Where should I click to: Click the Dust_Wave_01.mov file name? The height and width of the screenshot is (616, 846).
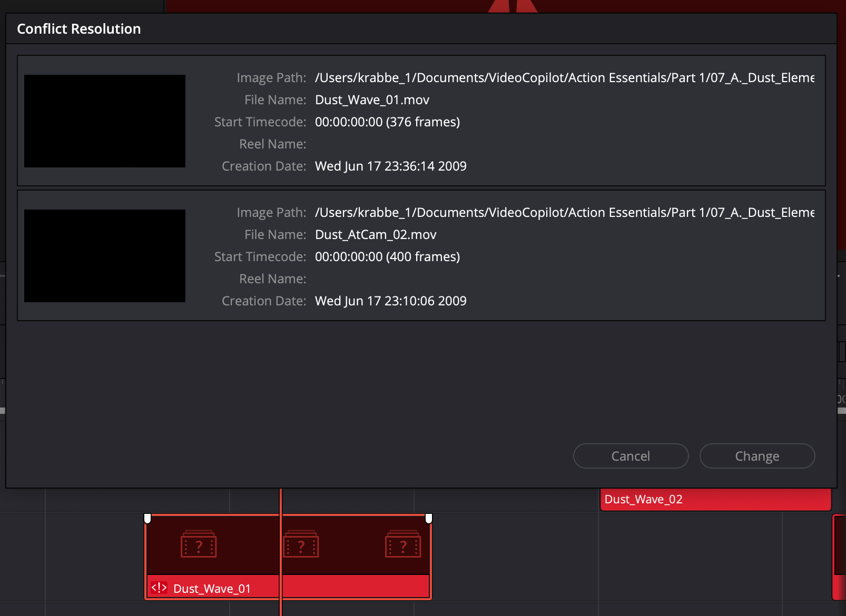[372, 100]
